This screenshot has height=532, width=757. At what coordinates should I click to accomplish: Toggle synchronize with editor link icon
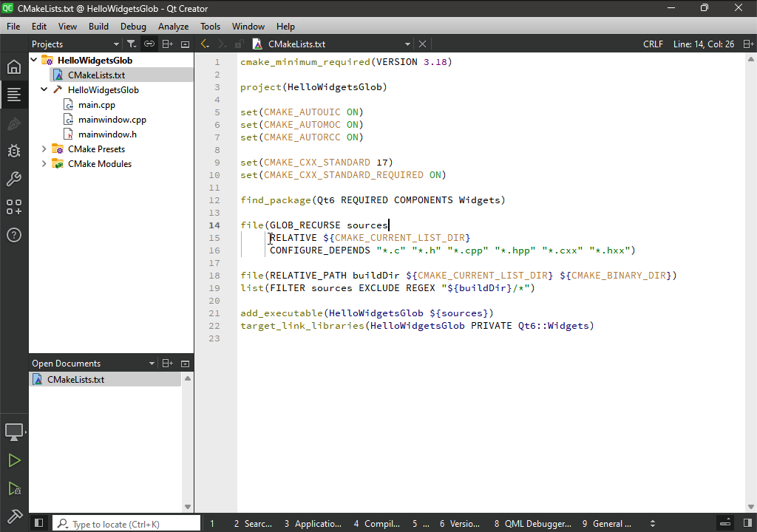tap(149, 44)
